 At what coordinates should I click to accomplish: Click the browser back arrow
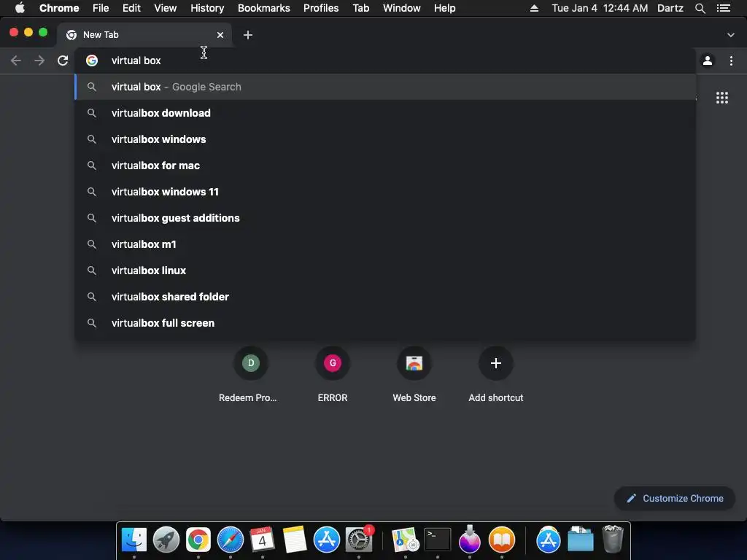[16, 61]
